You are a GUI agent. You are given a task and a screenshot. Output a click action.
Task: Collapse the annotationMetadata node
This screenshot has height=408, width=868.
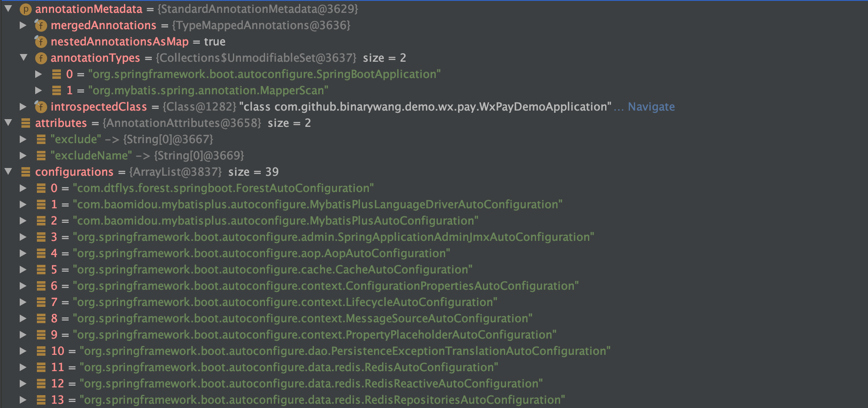[8, 9]
